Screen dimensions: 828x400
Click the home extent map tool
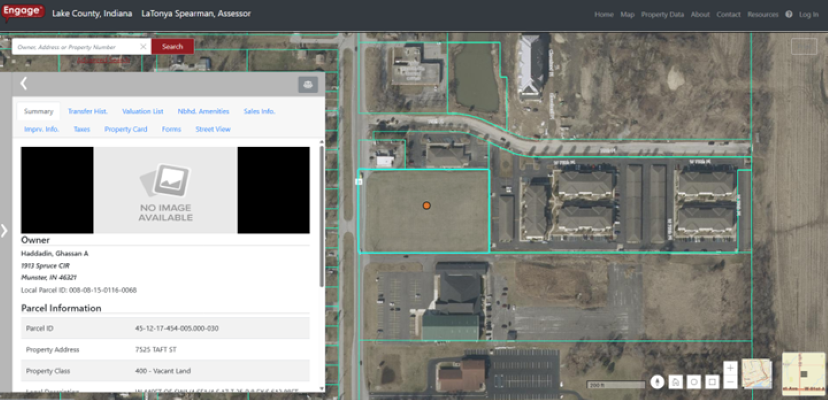pos(676,382)
